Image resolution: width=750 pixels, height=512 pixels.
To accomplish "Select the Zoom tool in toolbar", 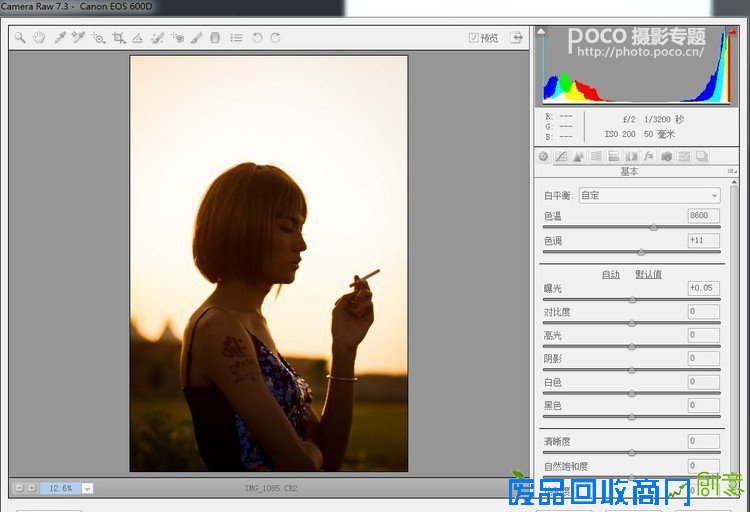I will [x=20, y=38].
